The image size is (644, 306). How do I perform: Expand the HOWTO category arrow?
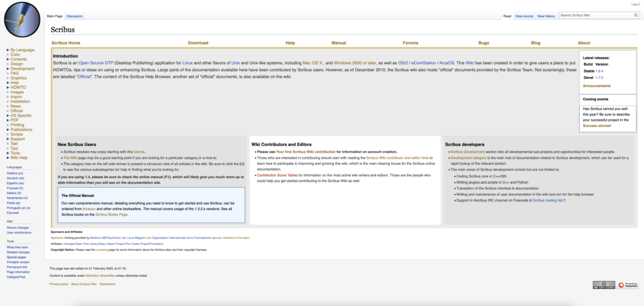coord(8,88)
